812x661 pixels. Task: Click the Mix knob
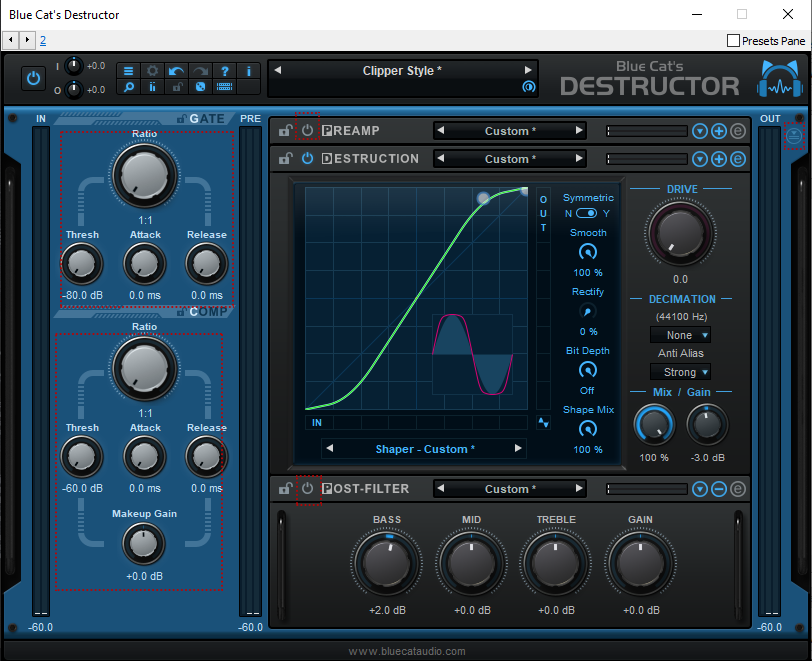point(654,425)
